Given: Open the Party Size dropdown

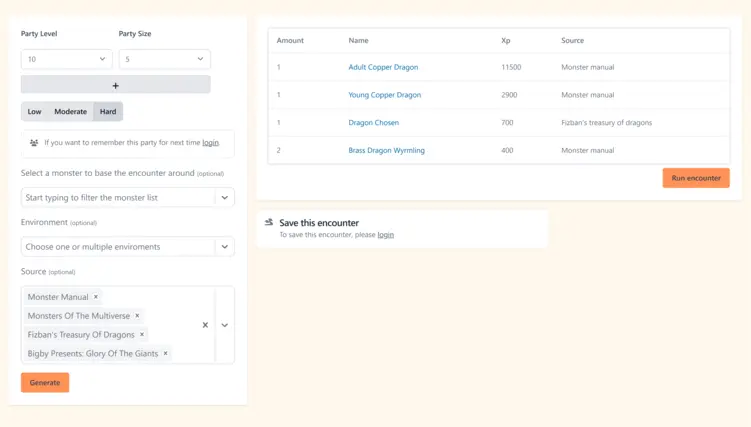Looking at the screenshot, I should pyautogui.click(x=164, y=59).
